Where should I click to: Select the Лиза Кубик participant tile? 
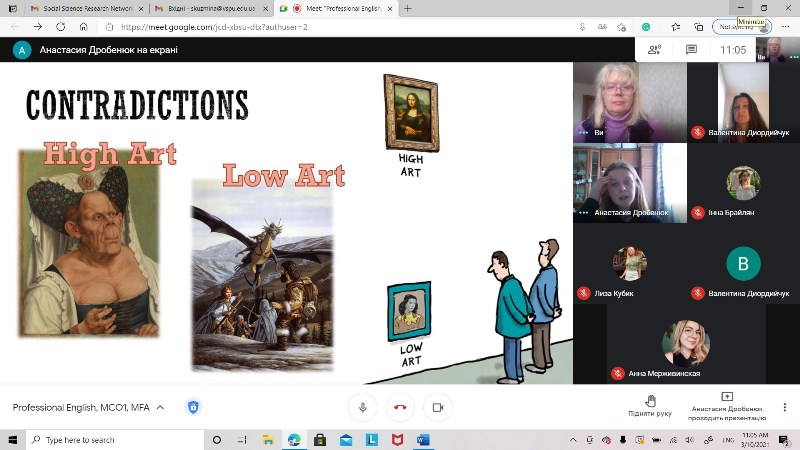(x=630, y=263)
